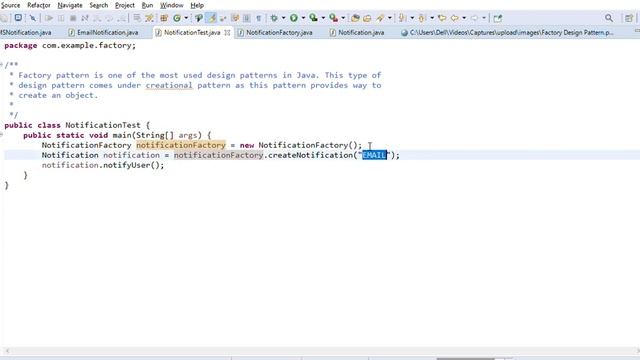This screenshot has width=640, height=360.
Task: Open the Project menu
Action: click(124, 5)
